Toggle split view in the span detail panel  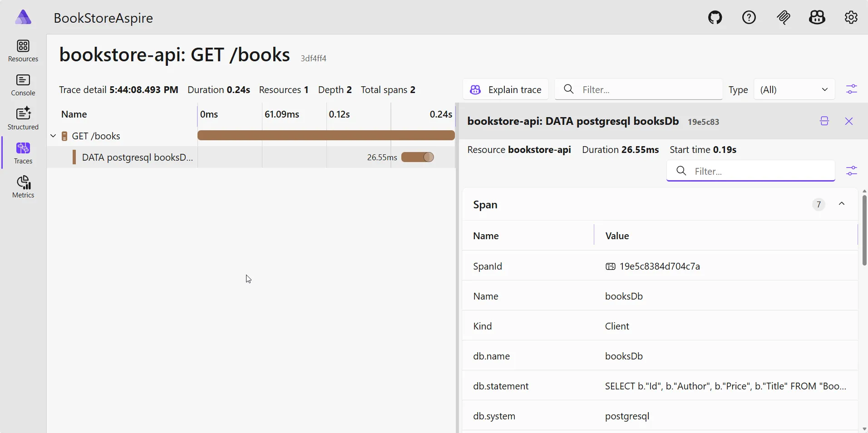824,121
